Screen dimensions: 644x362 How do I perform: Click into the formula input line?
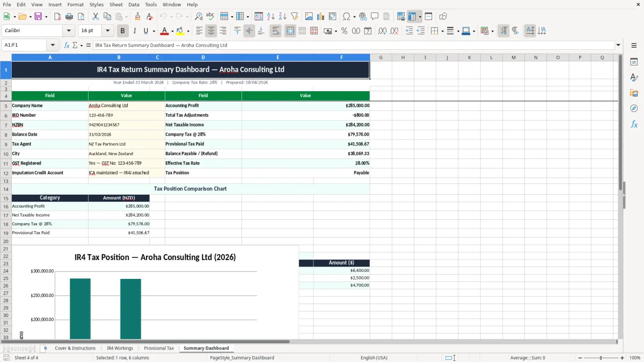(x=353, y=45)
